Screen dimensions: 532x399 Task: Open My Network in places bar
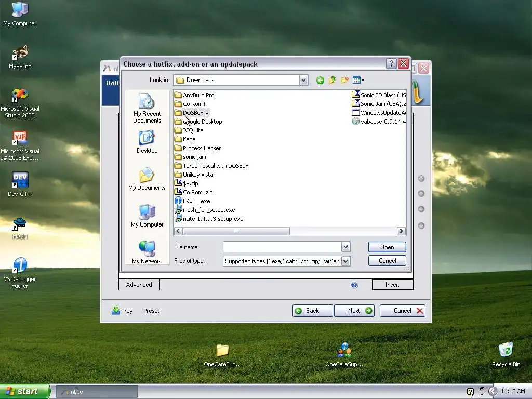point(147,252)
